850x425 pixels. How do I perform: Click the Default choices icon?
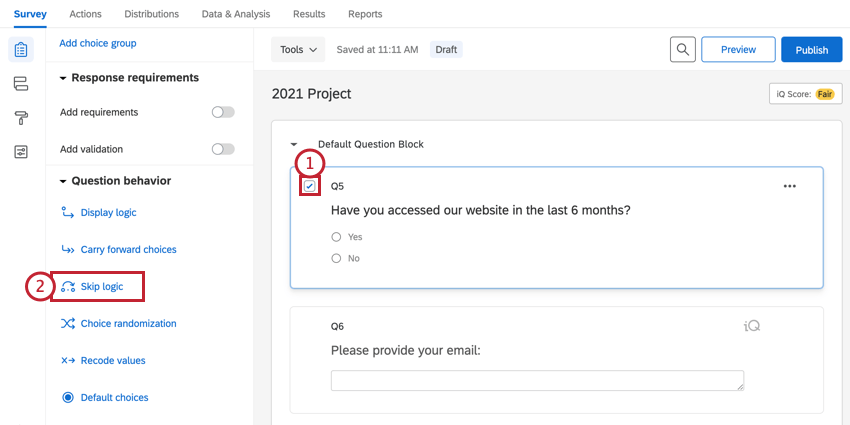[x=68, y=397]
